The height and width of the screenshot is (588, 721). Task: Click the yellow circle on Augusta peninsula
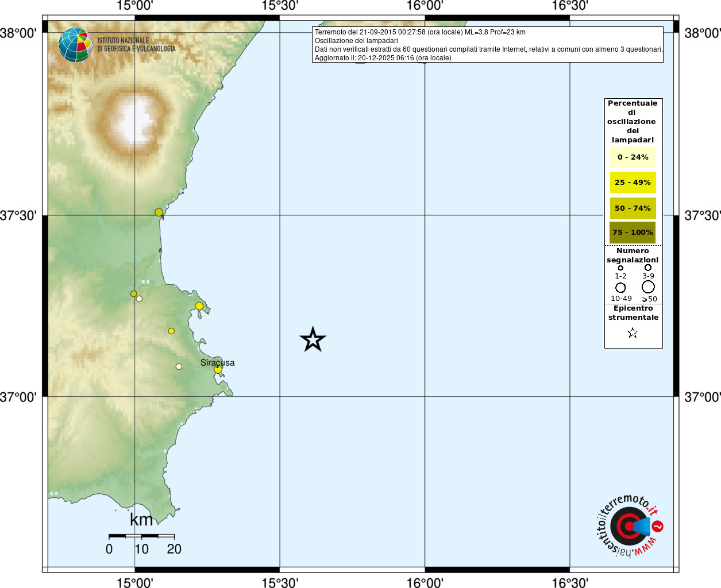click(x=199, y=306)
